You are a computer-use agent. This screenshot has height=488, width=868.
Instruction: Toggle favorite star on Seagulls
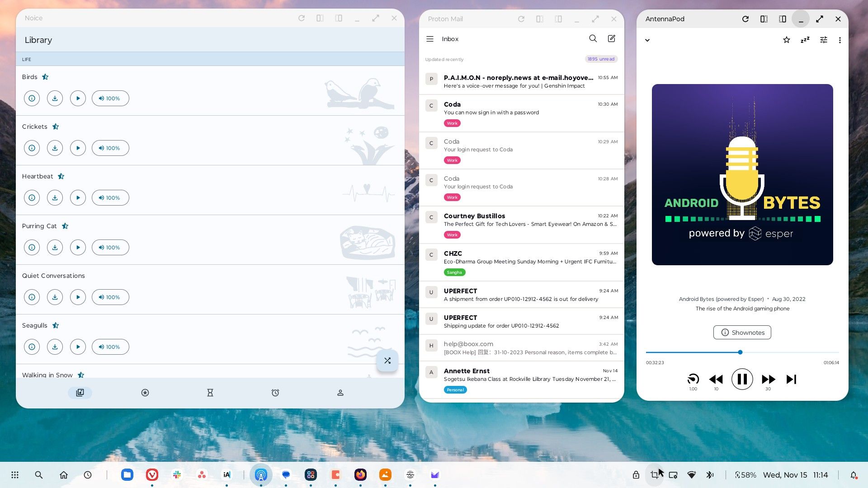pos(56,325)
